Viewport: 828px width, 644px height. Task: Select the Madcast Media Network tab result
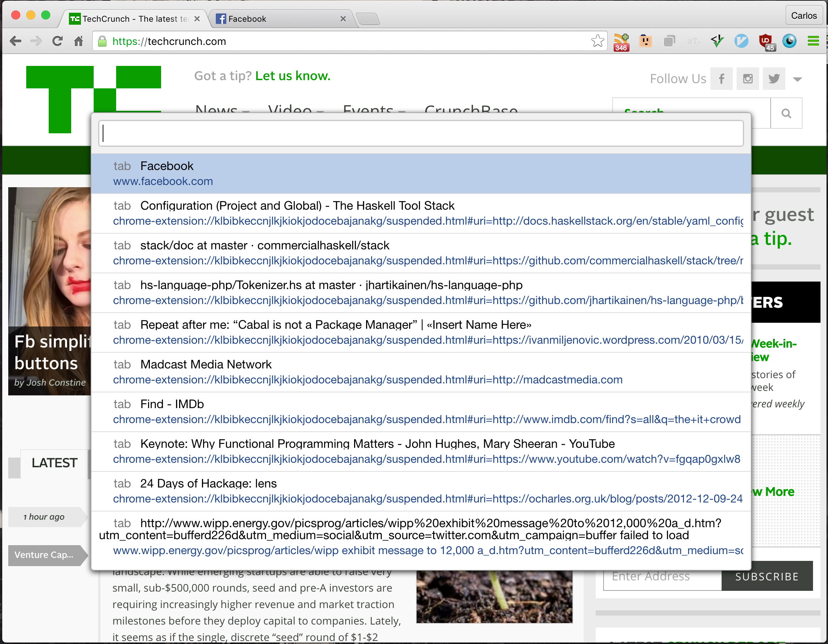421,372
